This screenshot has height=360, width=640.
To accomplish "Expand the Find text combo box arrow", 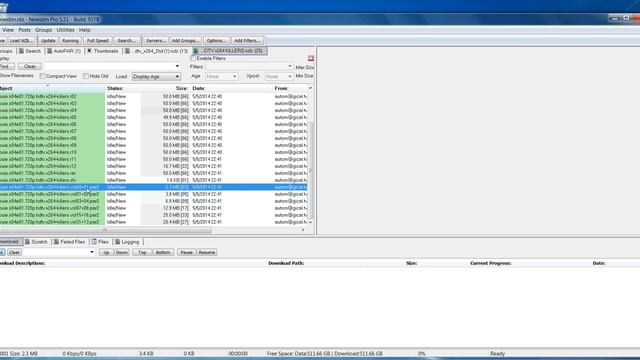I will 177,66.
